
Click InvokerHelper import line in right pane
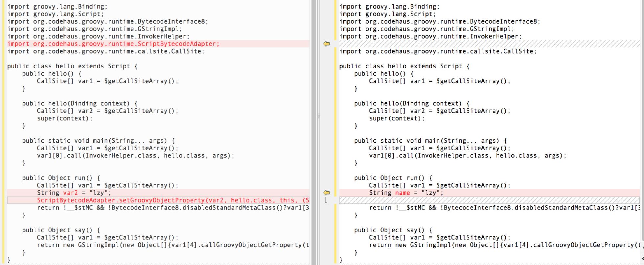coord(430,36)
